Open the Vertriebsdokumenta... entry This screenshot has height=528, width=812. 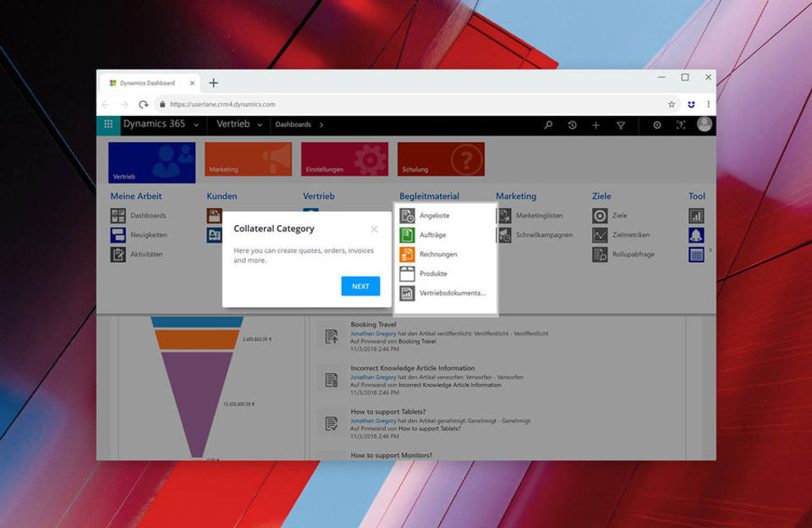(452, 294)
